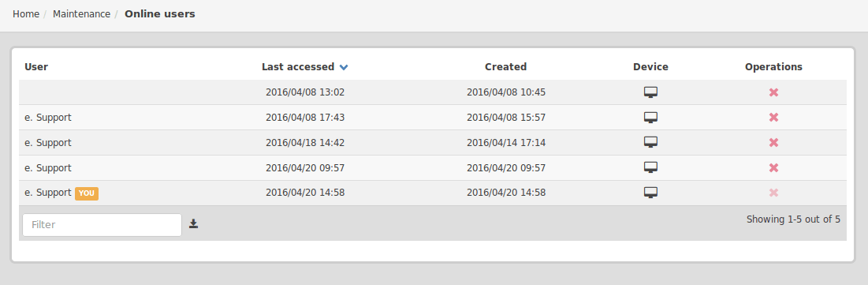The width and height of the screenshot is (868, 285).
Task: Click the monitor icon for the 2016/04/18 14:42 session
Action: (650, 142)
